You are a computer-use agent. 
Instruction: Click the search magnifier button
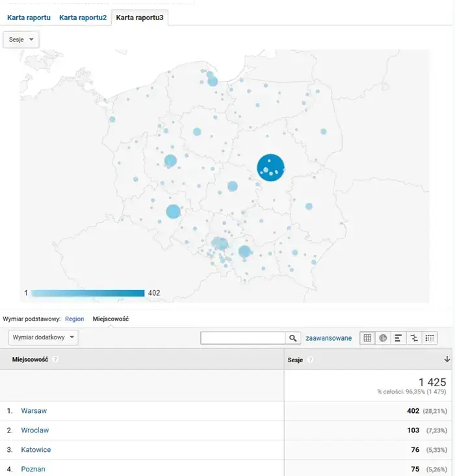pos(293,338)
